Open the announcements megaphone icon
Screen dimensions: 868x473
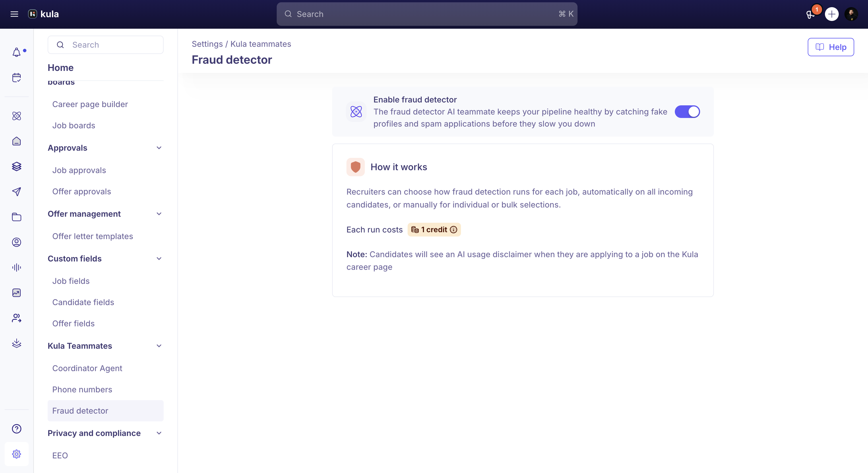(811, 14)
